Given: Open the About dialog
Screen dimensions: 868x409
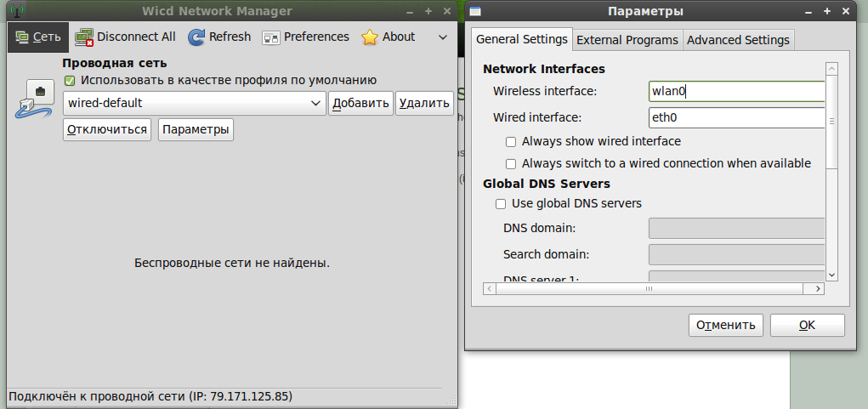Looking at the screenshot, I should (x=388, y=37).
